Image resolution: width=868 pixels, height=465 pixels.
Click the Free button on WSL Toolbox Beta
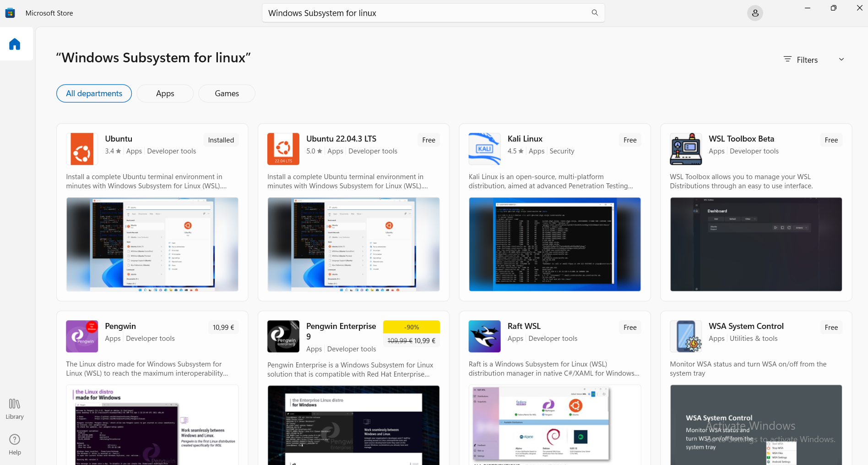(831, 140)
